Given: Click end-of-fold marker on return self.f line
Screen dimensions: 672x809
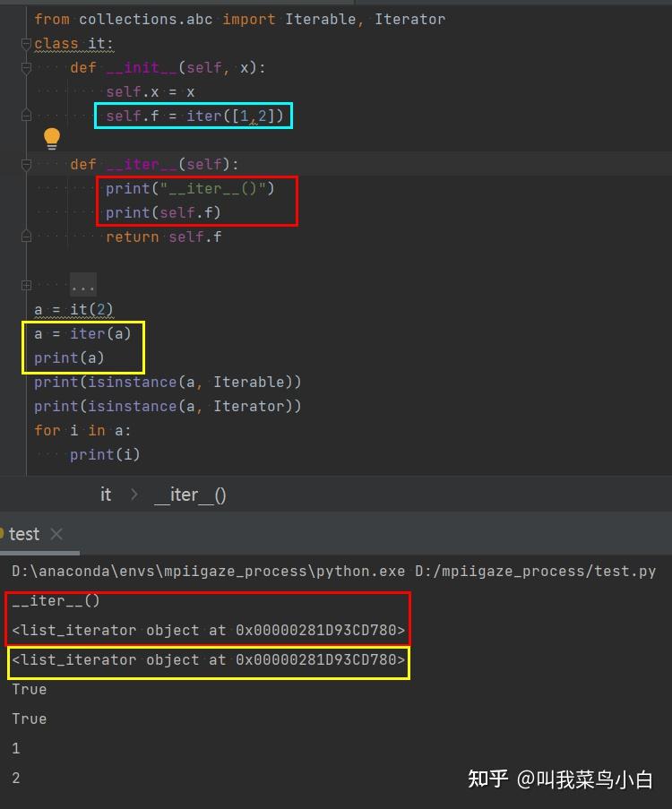Looking at the screenshot, I should (26, 237).
